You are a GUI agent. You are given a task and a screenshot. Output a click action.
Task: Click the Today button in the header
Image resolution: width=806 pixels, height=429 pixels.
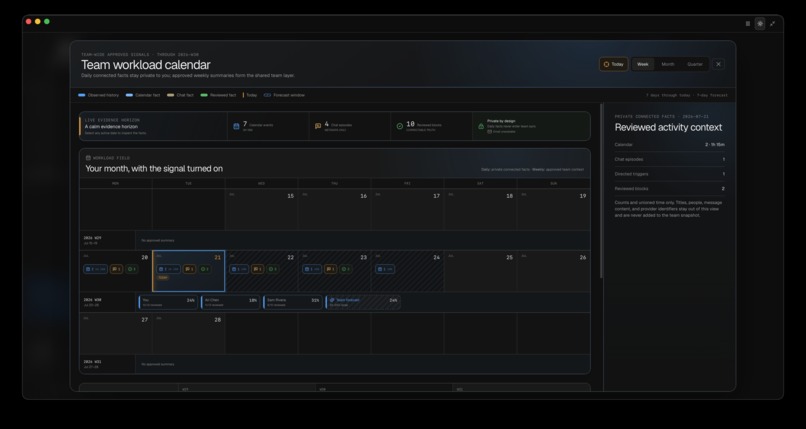pyautogui.click(x=613, y=64)
